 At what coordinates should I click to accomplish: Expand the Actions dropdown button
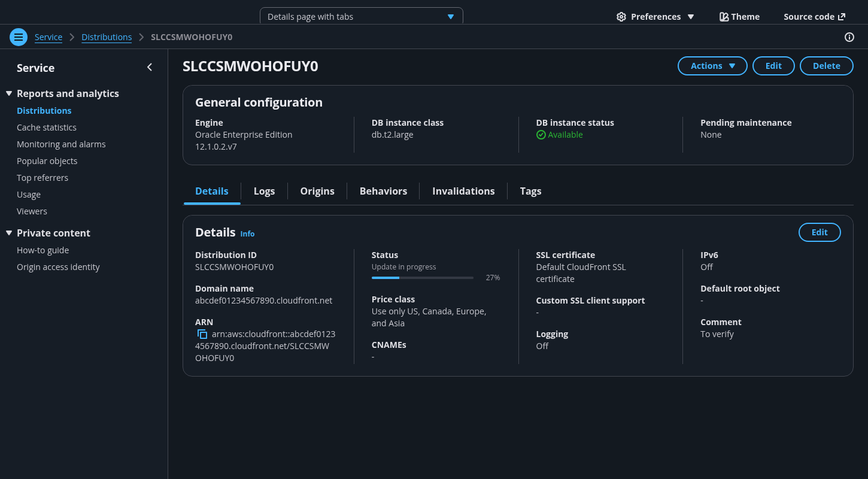(712, 66)
